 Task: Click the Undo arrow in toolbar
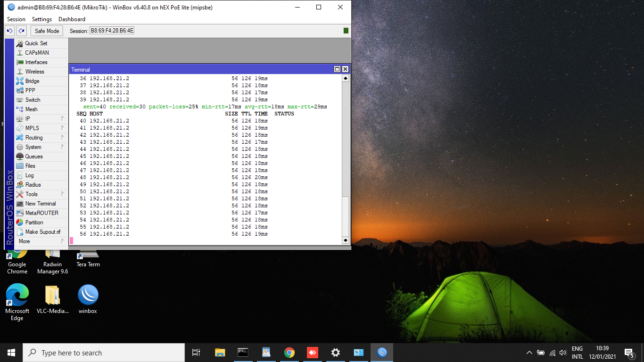pyautogui.click(x=10, y=31)
